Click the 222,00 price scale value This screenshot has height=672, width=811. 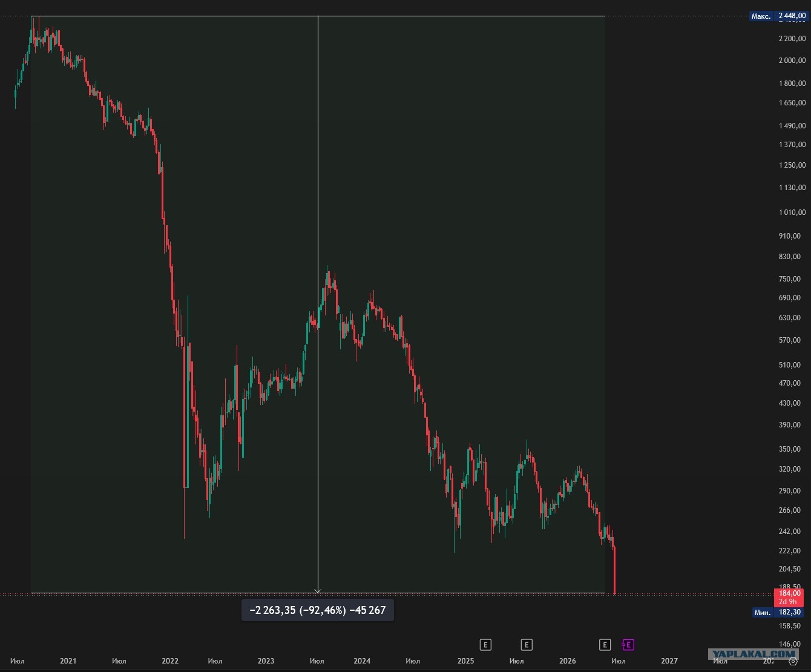pos(790,551)
